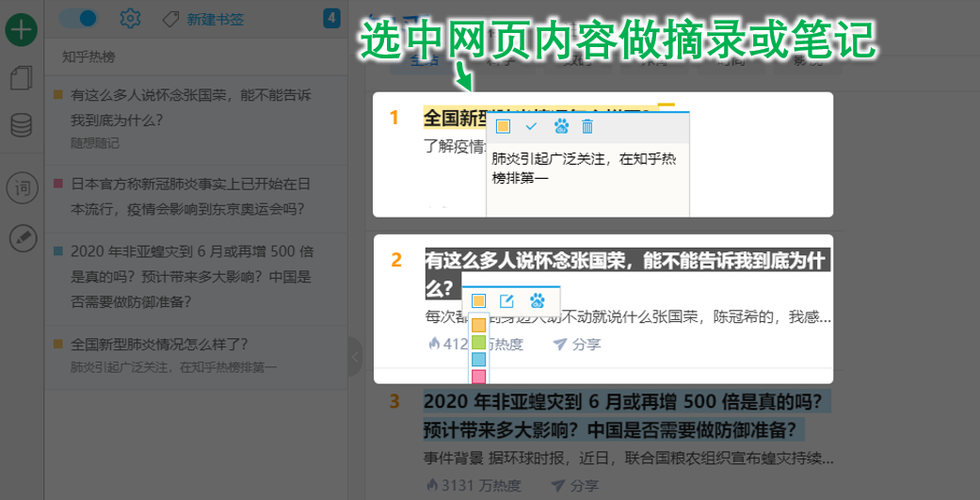Open the pages icon in left sidebar
Image resolution: width=980 pixels, height=500 pixels.
pos(22,78)
